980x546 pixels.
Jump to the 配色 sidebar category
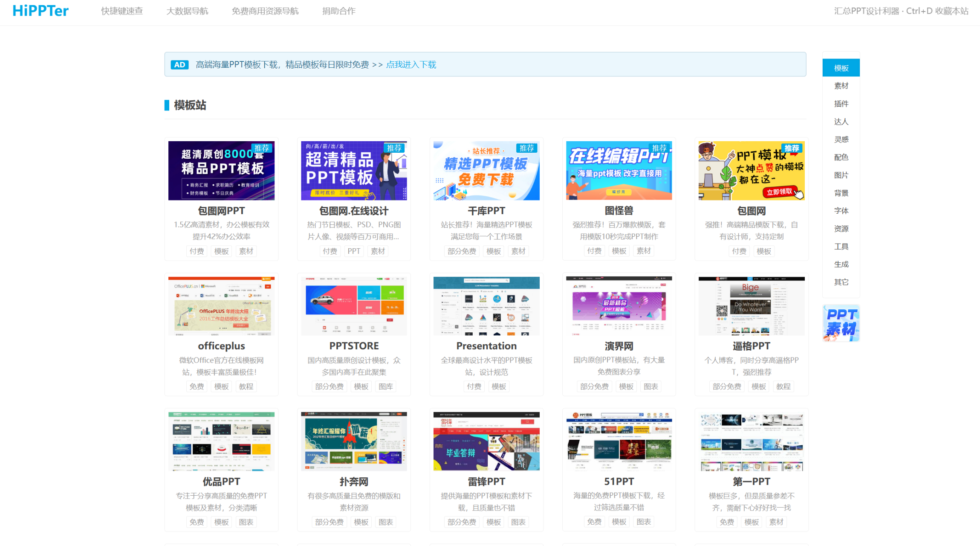841,157
